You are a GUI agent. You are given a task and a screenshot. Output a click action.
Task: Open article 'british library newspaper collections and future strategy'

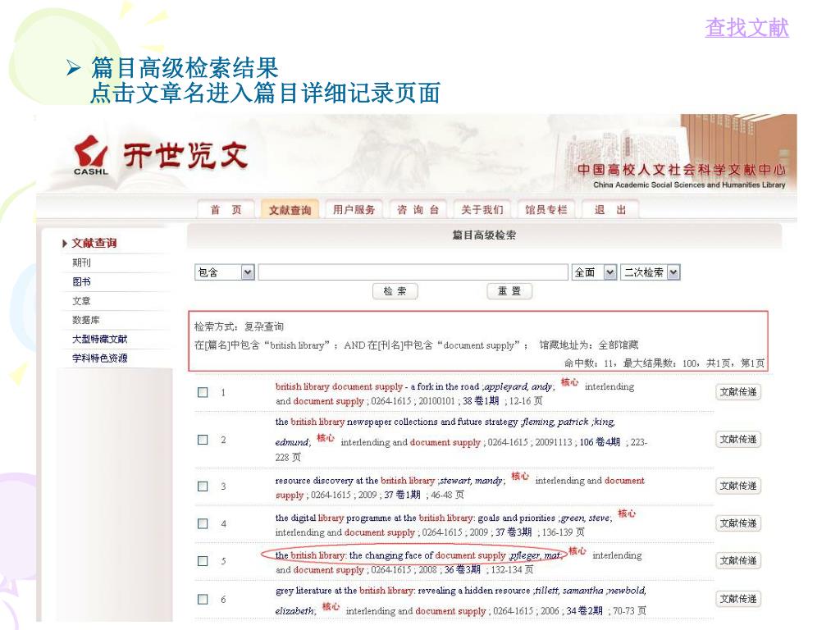tap(396, 422)
